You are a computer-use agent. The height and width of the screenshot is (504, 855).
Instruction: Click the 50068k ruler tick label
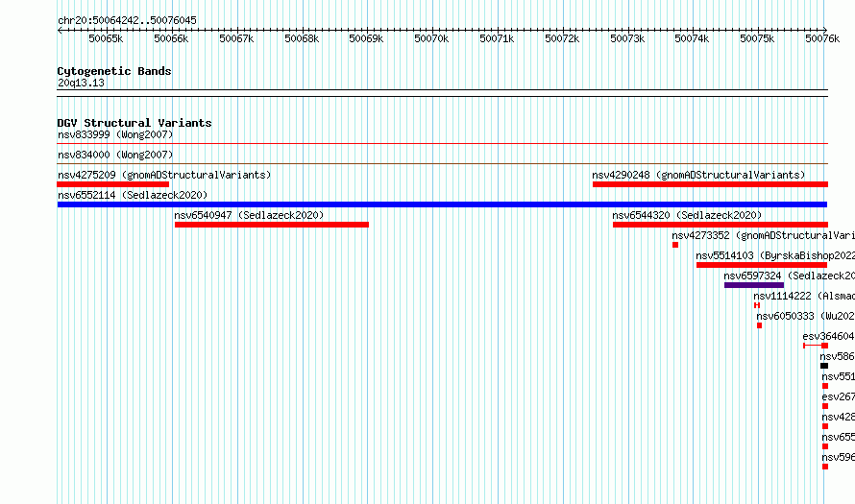click(302, 38)
